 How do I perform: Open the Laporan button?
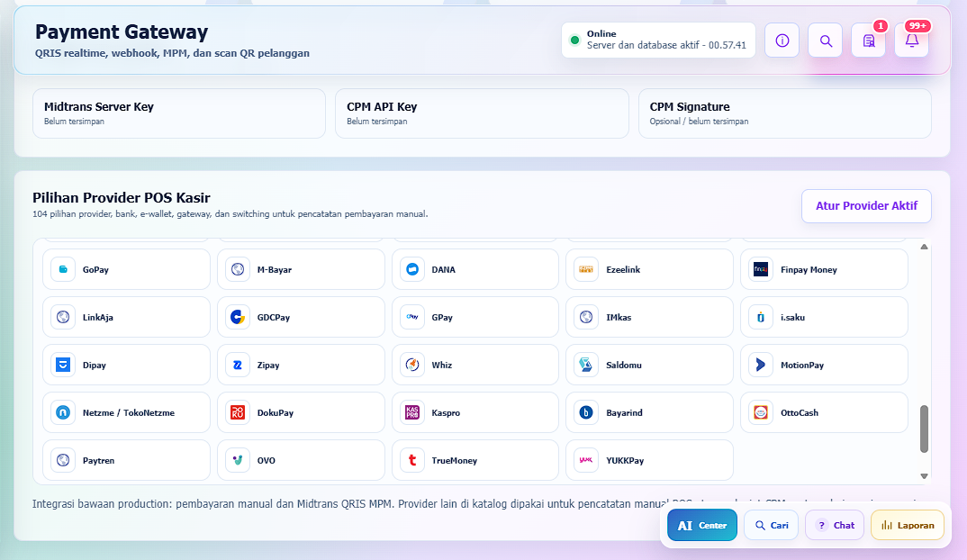[908, 526]
